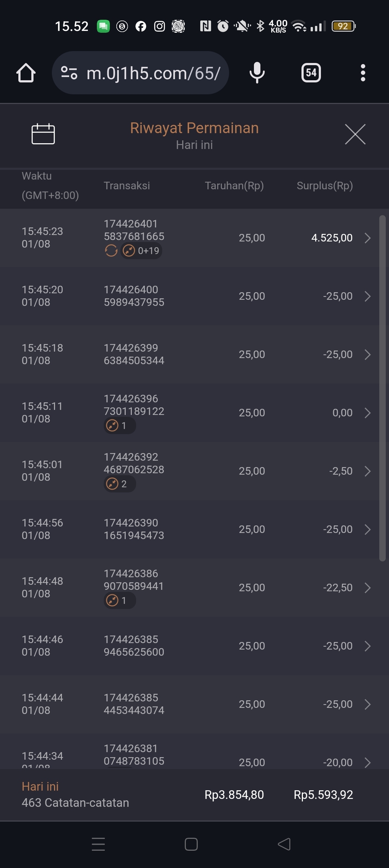Expand the 15:45:23 transaction details chevron
The height and width of the screenshot is (868, 389).
[367, 238]
